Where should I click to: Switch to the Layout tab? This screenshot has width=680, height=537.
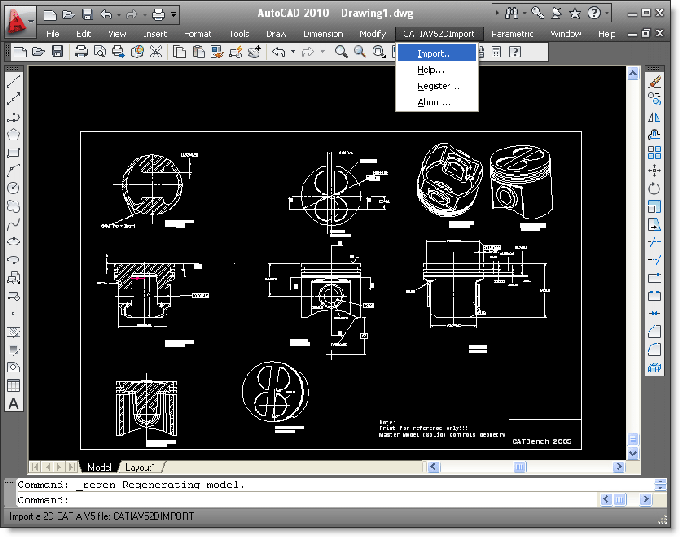(x=139, y=467)
